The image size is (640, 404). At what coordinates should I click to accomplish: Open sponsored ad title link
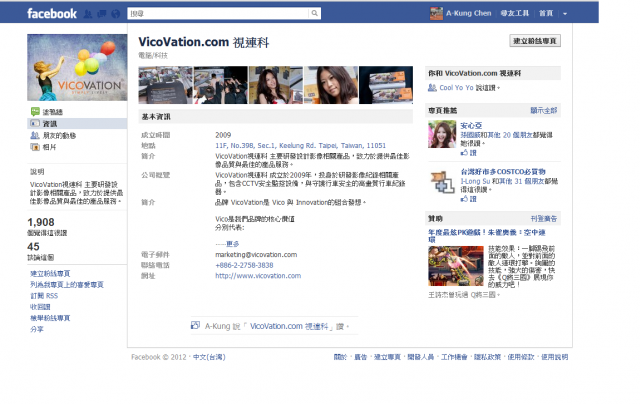487,236
